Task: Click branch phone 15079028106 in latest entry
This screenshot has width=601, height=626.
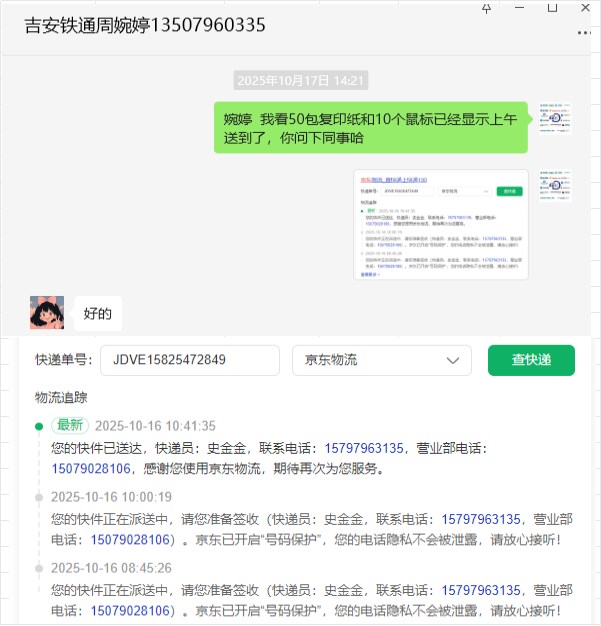Action: pos(91,468)
